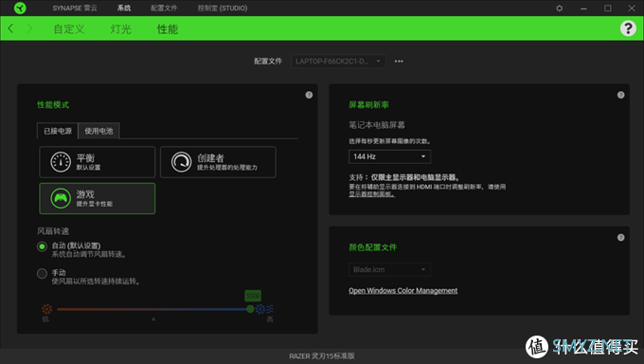Screen dimensions: 644x364
Task: Click the 风扇转速 fan speed heading
Action: pyautogui.click(x=53, y=231)
